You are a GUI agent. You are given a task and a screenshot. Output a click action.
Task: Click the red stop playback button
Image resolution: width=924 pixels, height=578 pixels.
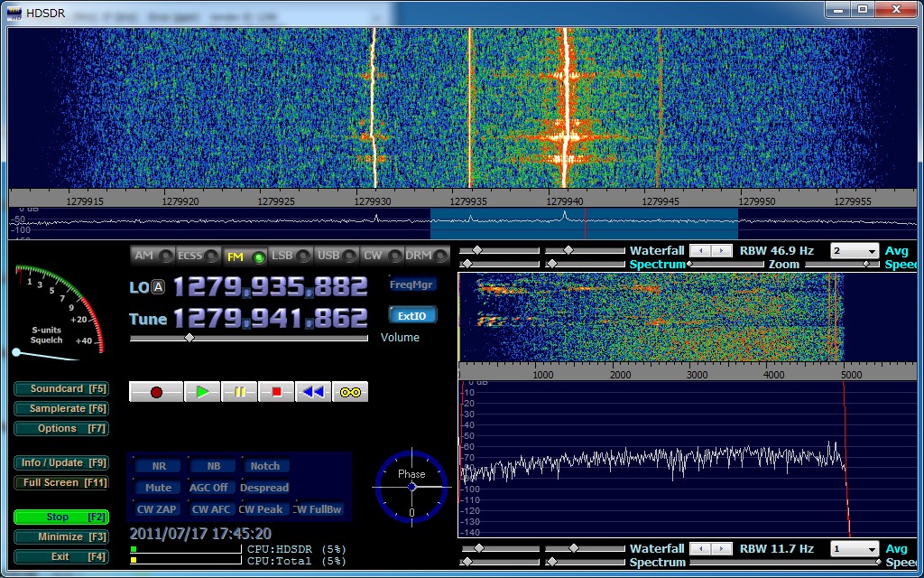276,392
